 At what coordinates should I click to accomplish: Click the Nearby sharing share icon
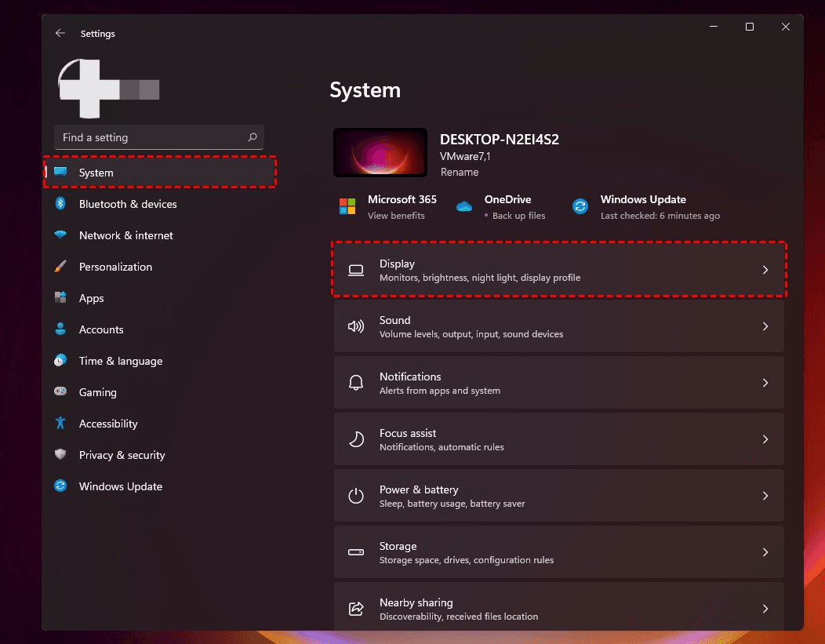356,608
